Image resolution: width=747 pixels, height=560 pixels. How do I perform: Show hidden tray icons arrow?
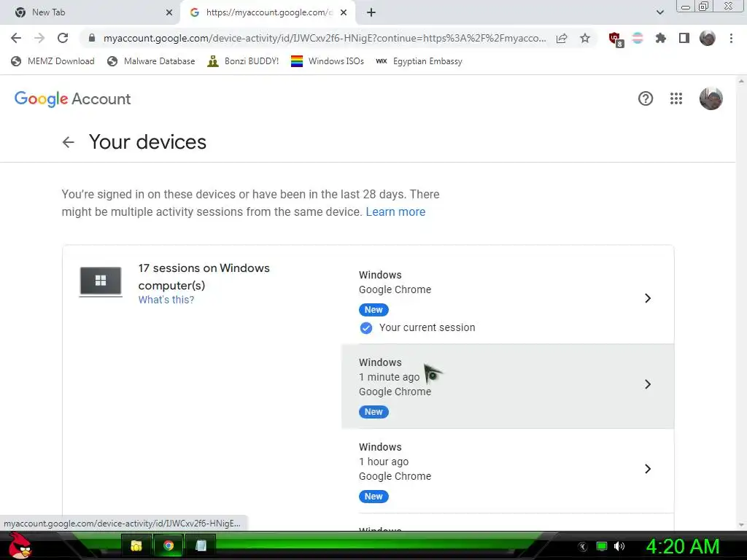coord(583,547)
